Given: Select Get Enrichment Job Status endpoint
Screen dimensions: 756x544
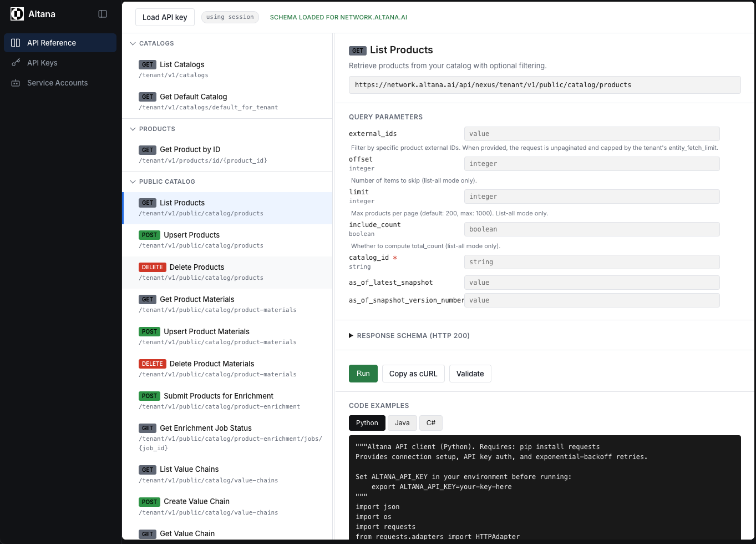Looking at the screenshot, I should click(x=227, y=438).
